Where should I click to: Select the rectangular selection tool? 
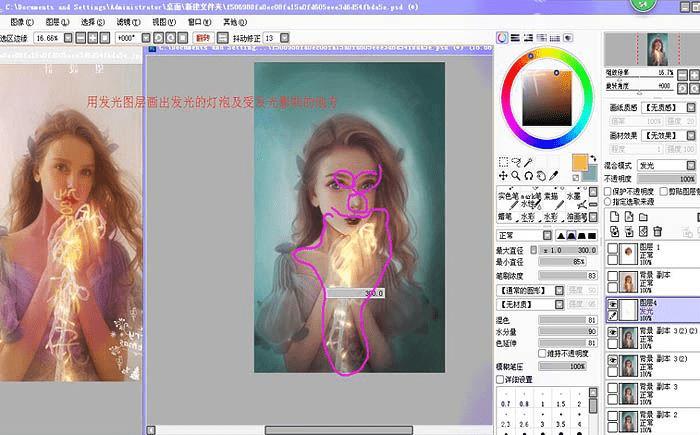(x=503, y=162)
